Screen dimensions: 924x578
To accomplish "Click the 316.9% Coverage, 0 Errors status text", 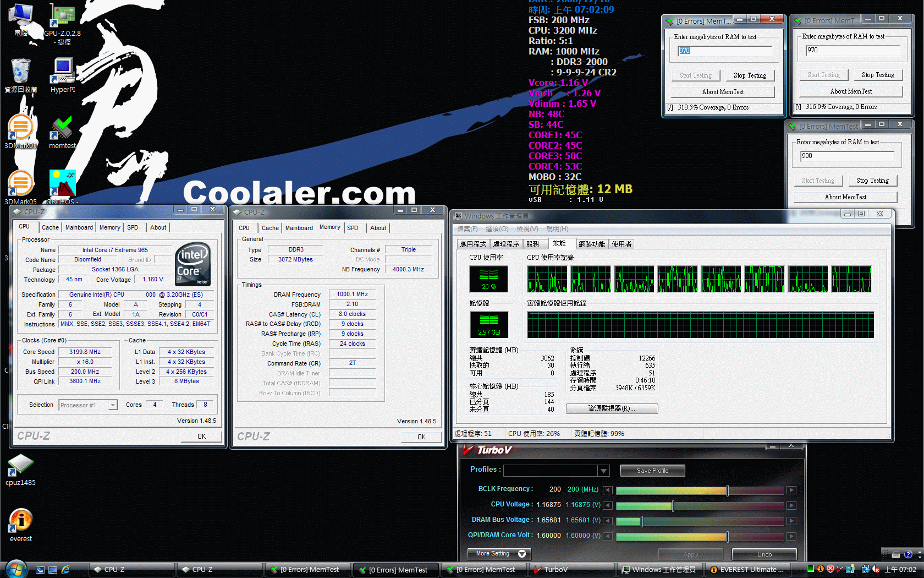I will (841, 107).
